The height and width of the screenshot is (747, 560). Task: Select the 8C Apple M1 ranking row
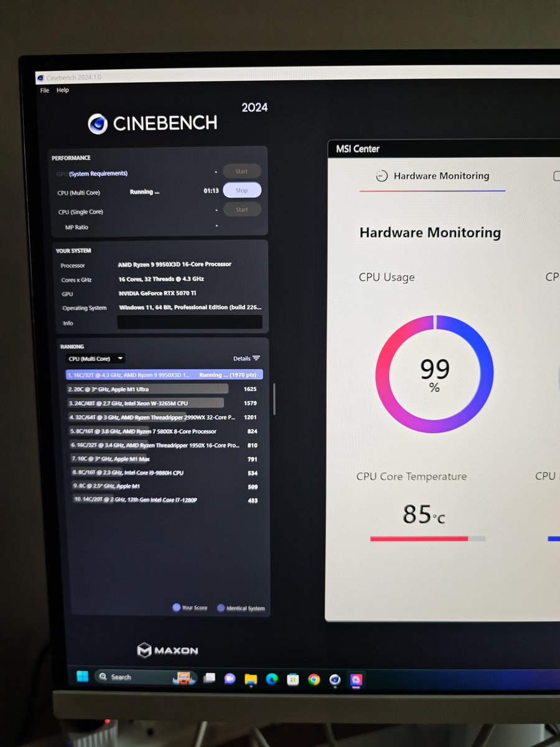pos(166,486)
